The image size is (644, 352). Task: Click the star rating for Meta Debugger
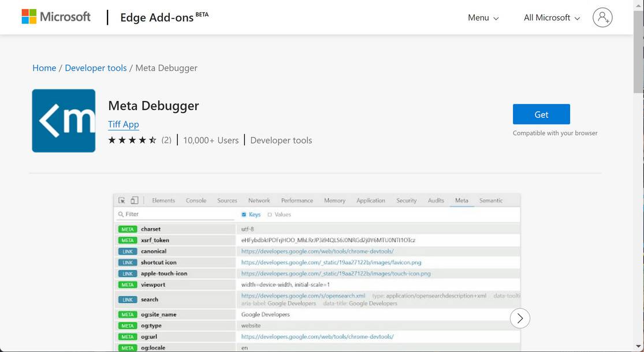(x=132, y=140)
